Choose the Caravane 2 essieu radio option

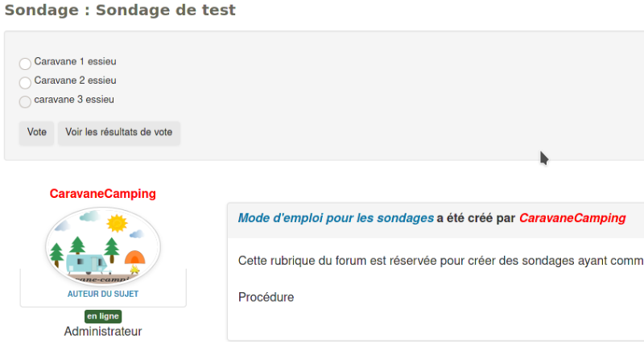(25, 83)
